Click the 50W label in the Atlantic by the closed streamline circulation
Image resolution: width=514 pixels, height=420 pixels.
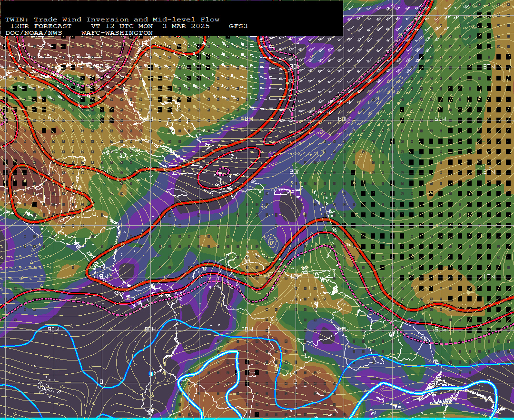click(441, 119)
